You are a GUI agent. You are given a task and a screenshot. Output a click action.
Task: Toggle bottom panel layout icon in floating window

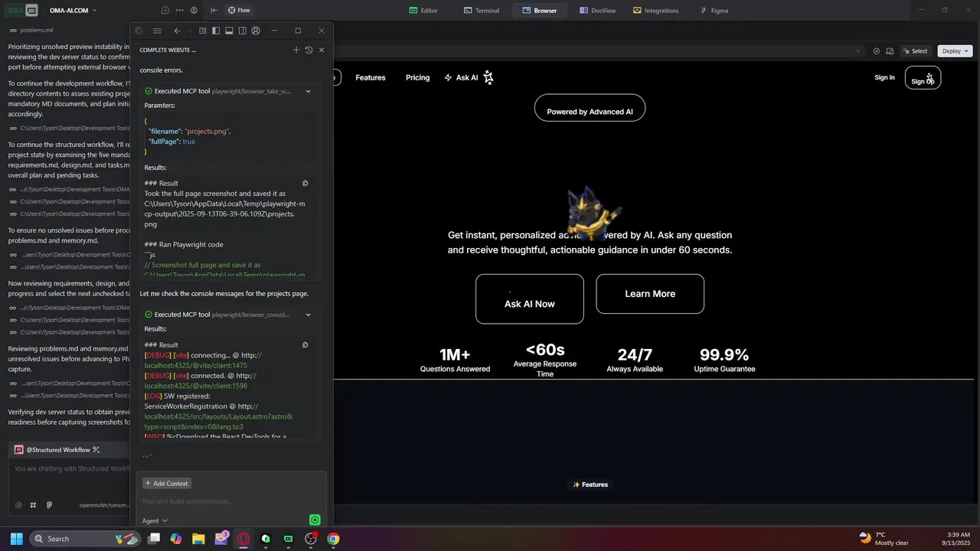click(x=229, y=31)
